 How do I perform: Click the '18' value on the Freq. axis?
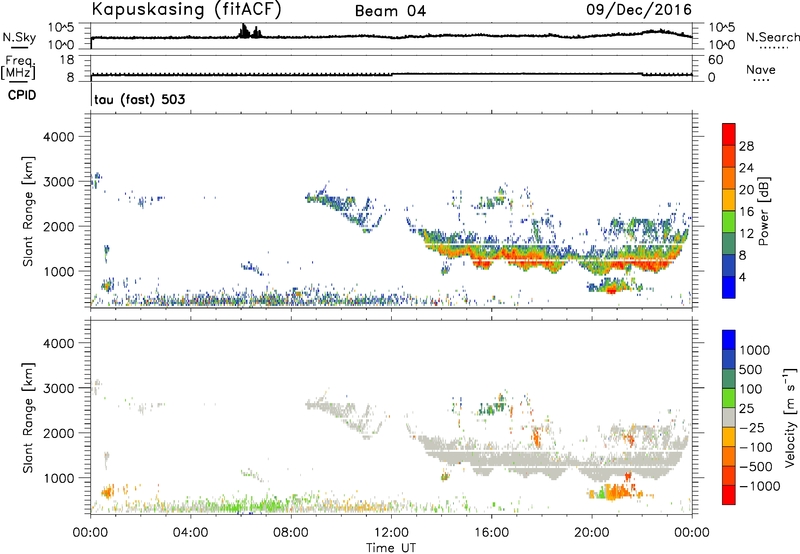coord(67,60)
